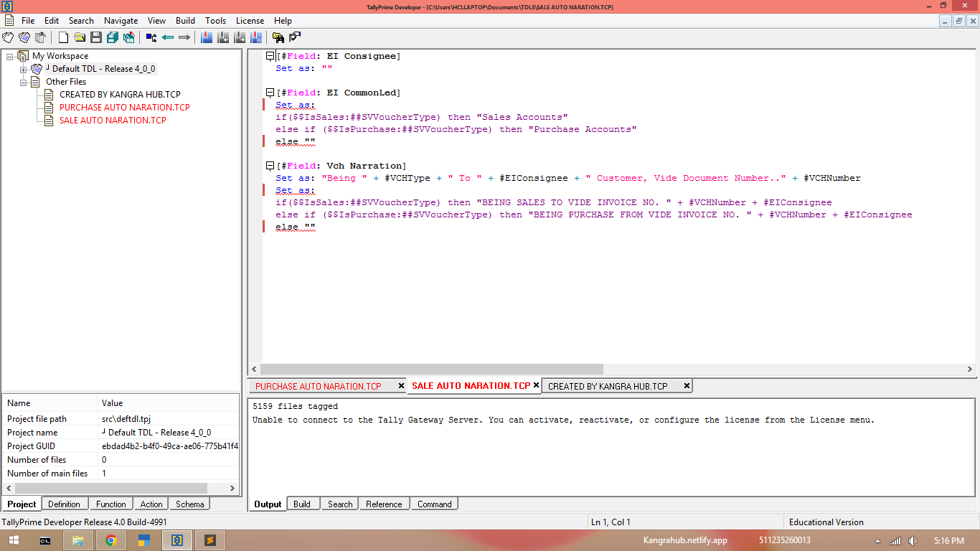Switch to the Definition panel tab
This screenshot has height=551, width=980.
[x=64, y=504]
